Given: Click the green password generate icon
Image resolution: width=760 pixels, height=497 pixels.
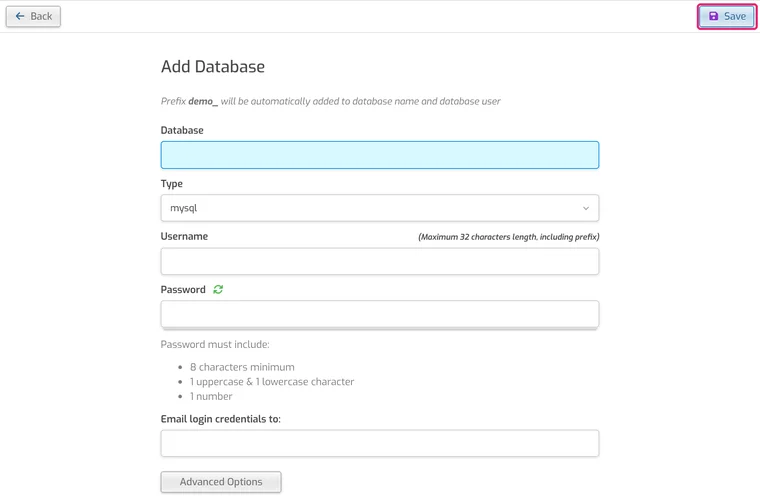Looking at the screenshot, I should click(x=218, y=289).
